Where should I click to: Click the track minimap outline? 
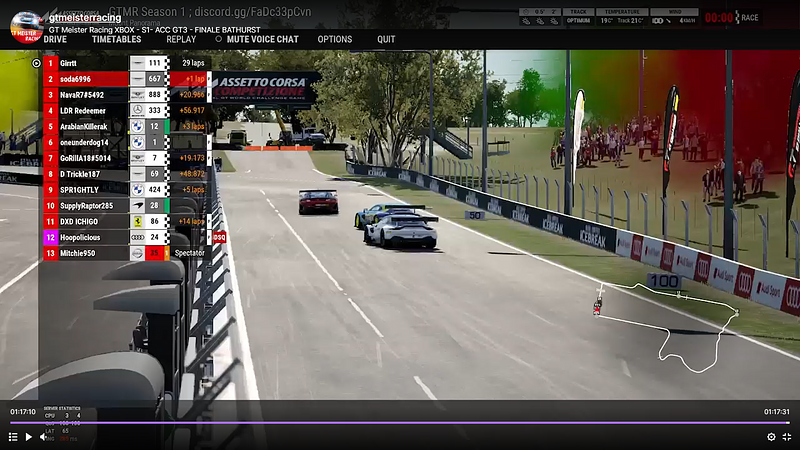pos(666,327)
